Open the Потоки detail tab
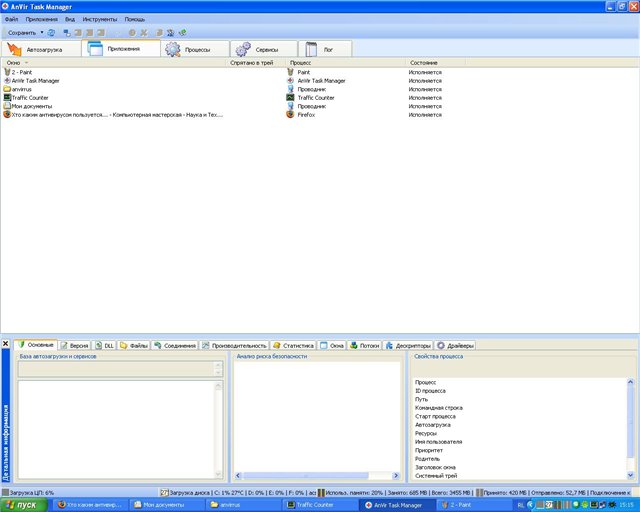This screenshot has width=640, height=512. (365, 345)
